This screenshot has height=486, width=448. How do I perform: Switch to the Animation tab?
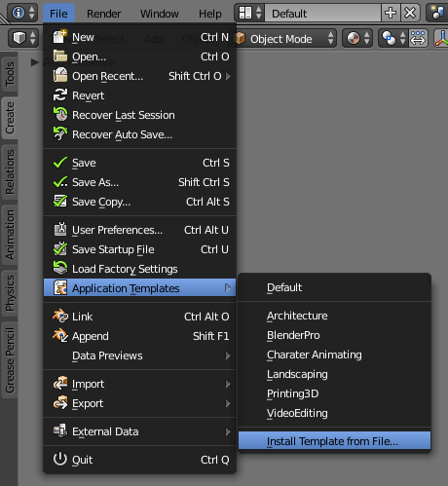tap(10, 235)
